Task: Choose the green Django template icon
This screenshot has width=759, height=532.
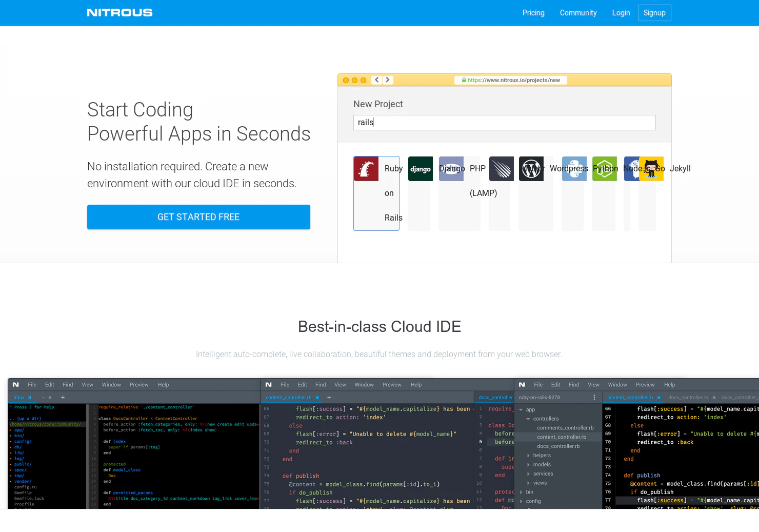Action: pyautogui.click(x=421, y=169)
